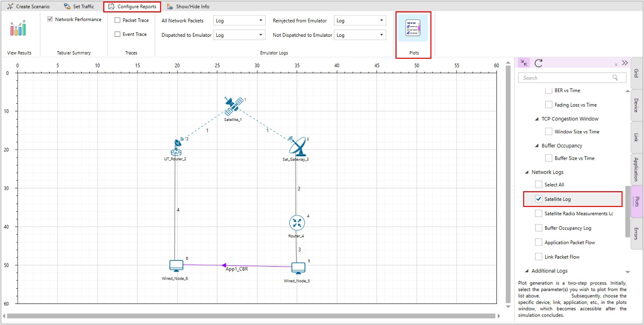Open the Plots icon in ribbon
Viewport: 644px width, 325px height.
[413, 28]
